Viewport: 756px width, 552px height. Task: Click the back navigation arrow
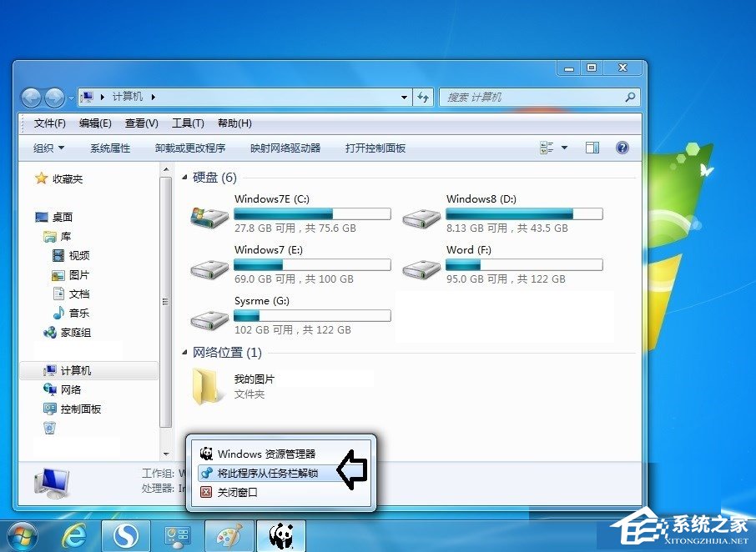(x=31, y=97)
